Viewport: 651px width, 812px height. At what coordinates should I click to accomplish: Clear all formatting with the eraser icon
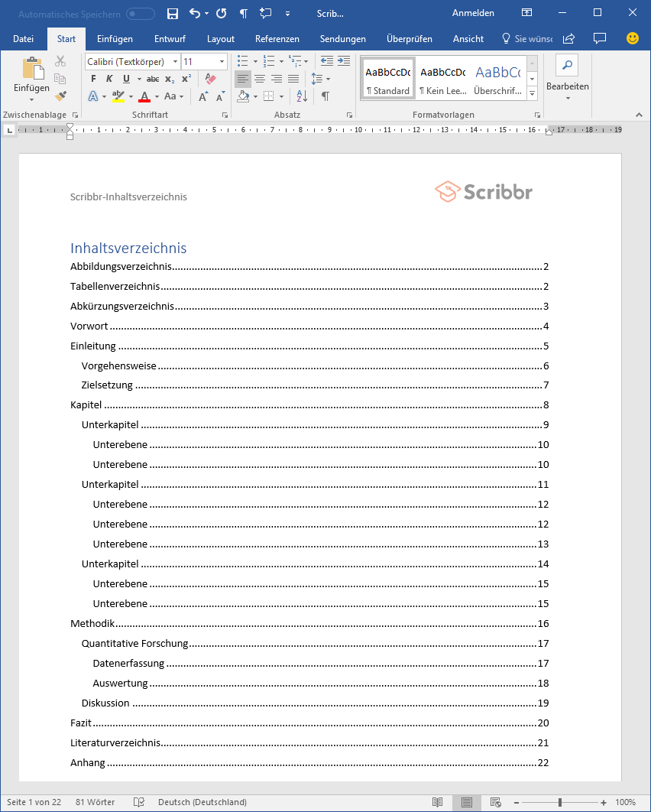coord(210,79)
